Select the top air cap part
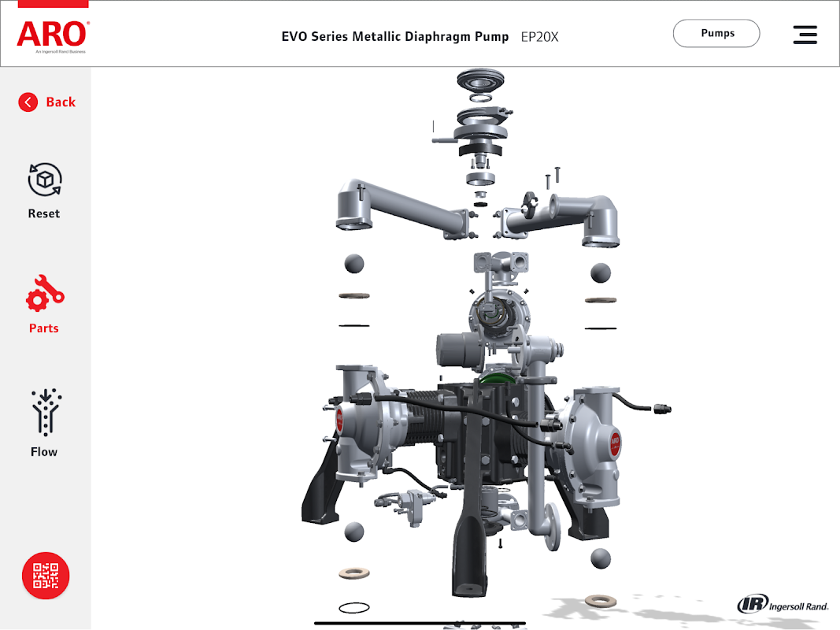This screenshot has height=630, width=840. pyautogui.click(x=480, y=80)
